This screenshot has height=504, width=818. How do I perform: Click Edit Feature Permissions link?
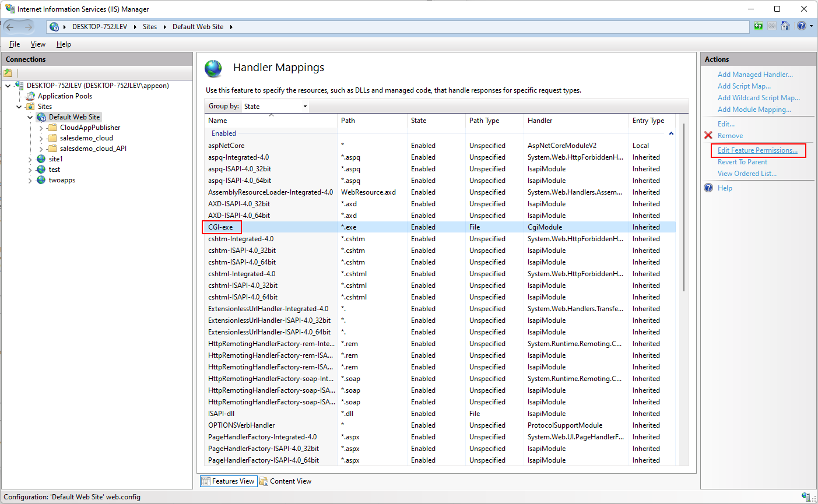click(x=757, y=150)
